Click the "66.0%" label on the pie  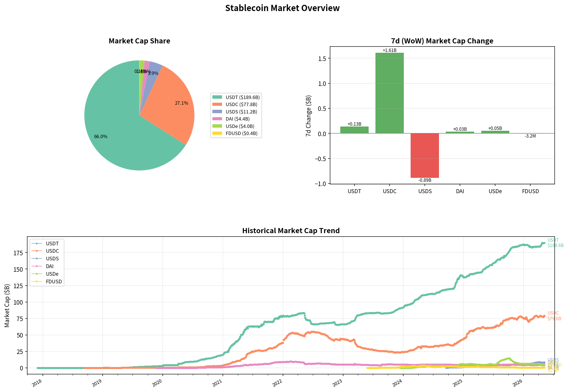[x=101, y=137]
